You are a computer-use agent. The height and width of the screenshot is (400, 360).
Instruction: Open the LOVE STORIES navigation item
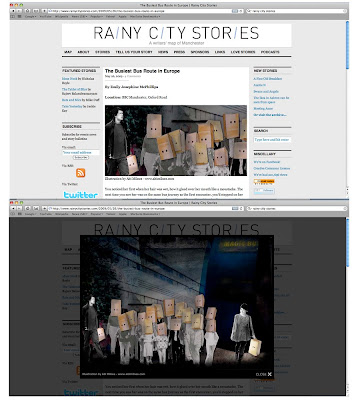[x=243, y=52]
